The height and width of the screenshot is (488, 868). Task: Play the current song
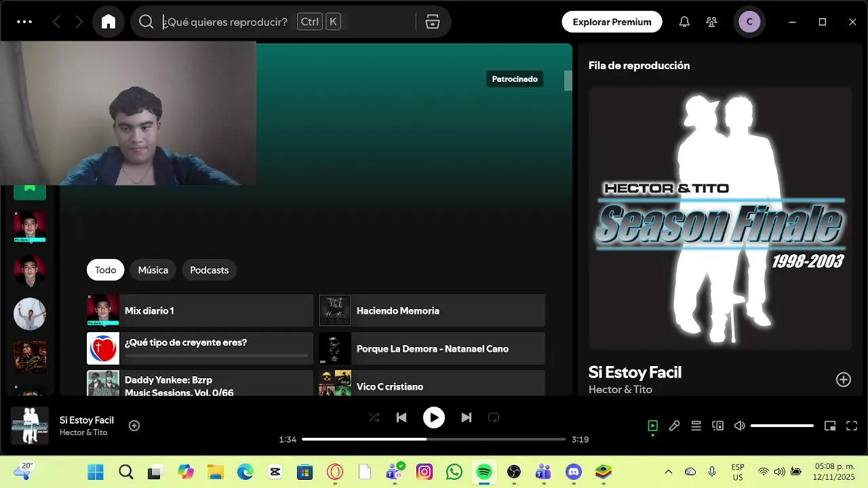point(434,418)
